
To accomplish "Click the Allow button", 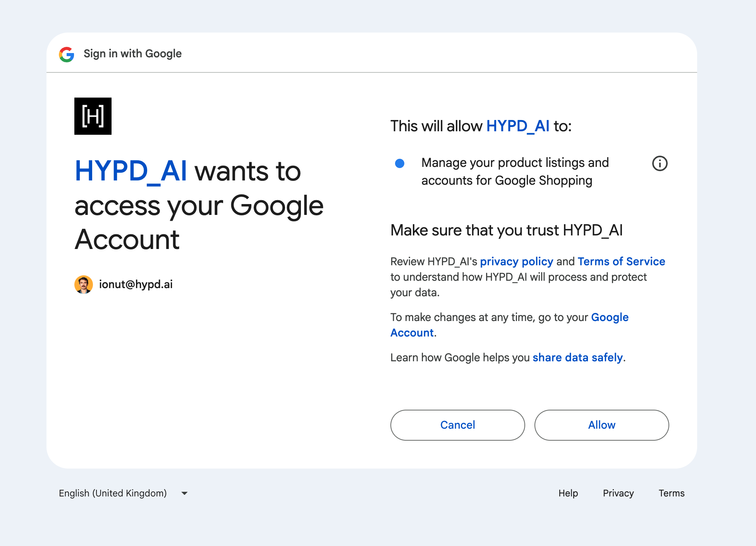I will pos(601,425).
